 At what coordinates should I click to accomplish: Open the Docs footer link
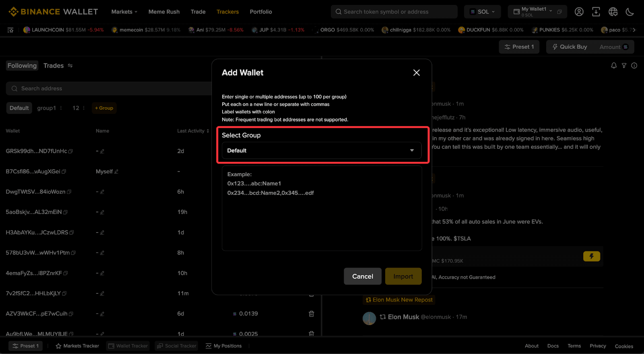click(x=553, y=346)
